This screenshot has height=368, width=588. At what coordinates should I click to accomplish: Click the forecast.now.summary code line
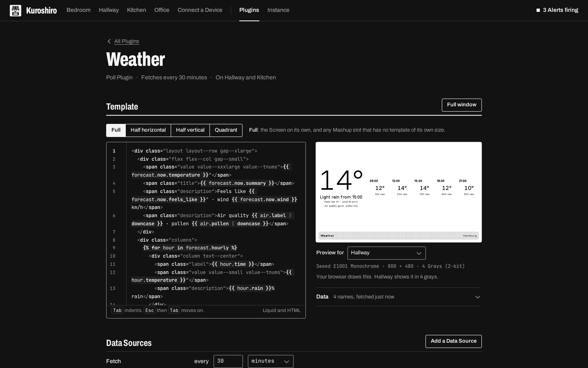218,183
